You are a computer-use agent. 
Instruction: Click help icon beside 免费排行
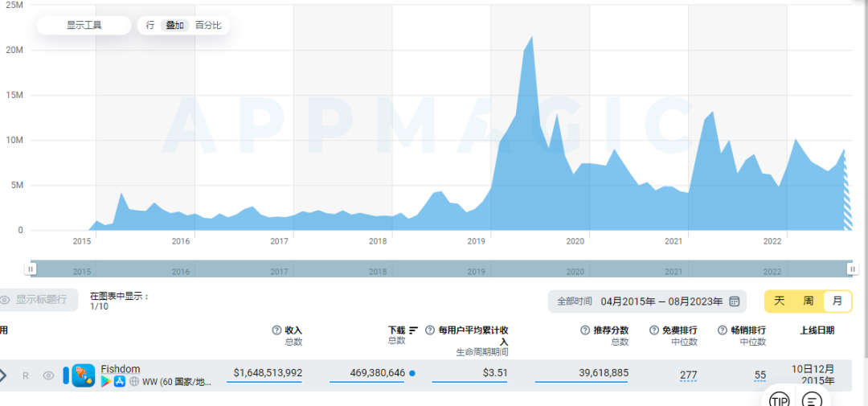(x=653, y=330)
